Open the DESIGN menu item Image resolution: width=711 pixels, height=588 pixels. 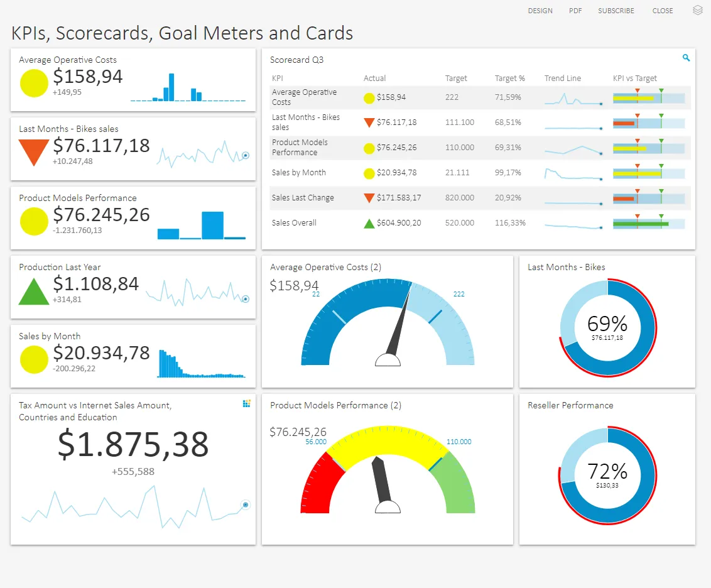click(x=540, y=11)
